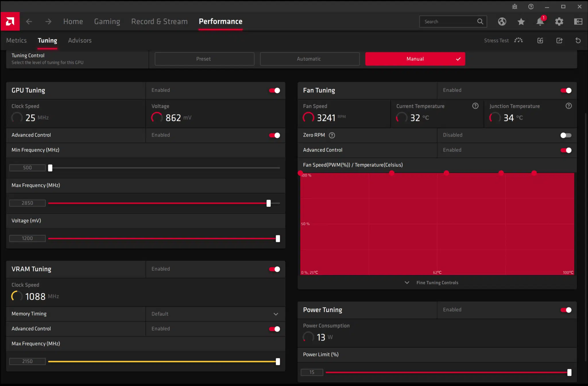Select the first fan curve point
Screen dimensions: 588x386
coord(300,173)
